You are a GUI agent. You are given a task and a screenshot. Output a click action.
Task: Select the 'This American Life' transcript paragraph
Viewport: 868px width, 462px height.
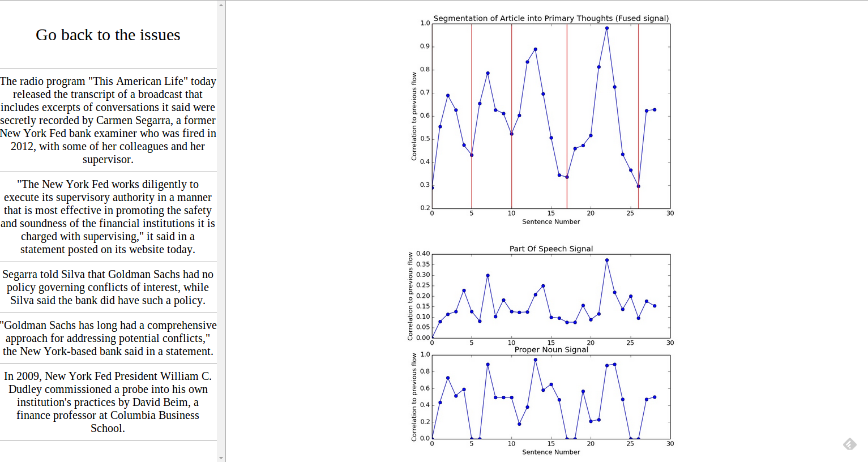point(108,120)
